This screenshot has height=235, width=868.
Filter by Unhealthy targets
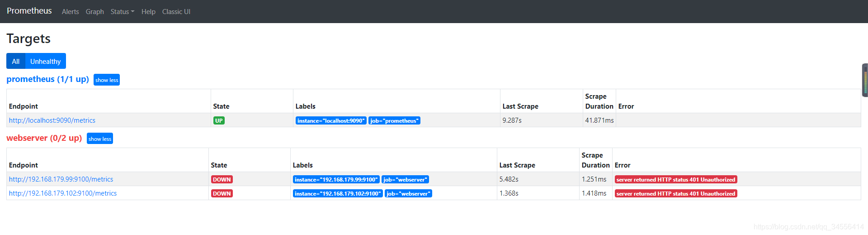pyautogui.click(x=45, y=61)
